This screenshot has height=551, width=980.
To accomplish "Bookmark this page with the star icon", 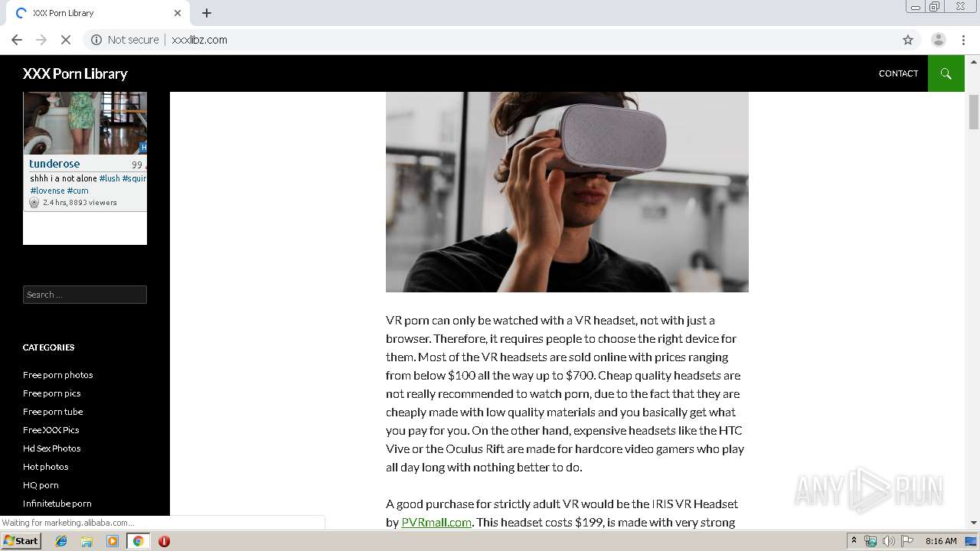I will [908, 40].
